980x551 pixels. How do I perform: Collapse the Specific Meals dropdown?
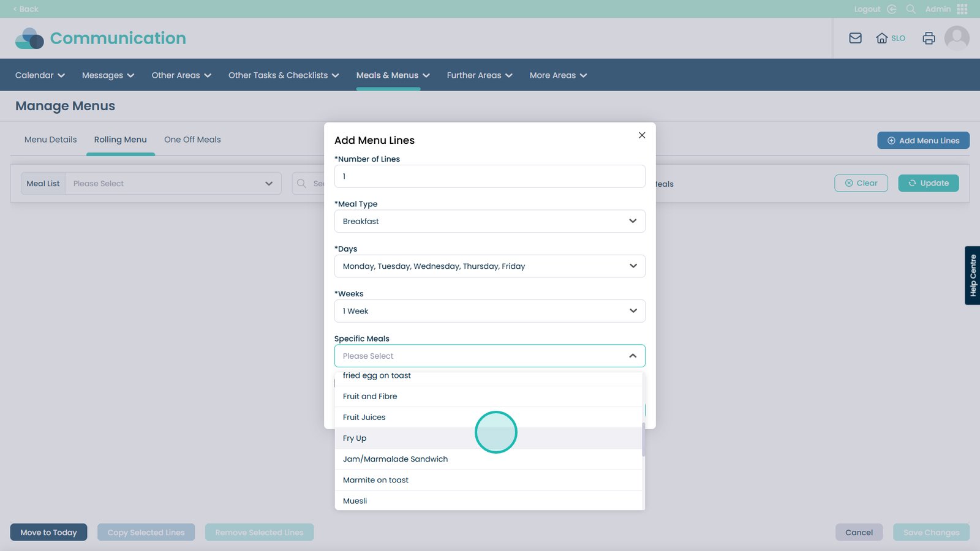[x=633, y=356]
